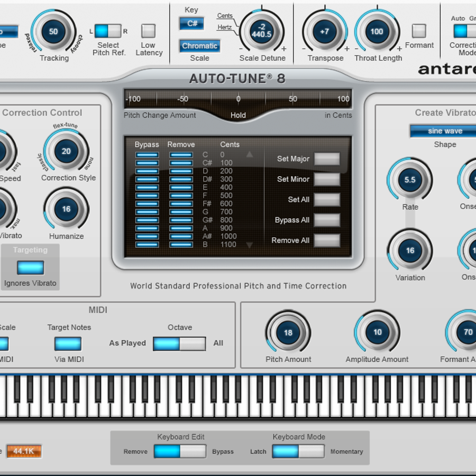476x476 pixels.
Task: Click the 700 cents value for G
Action: 226,212
